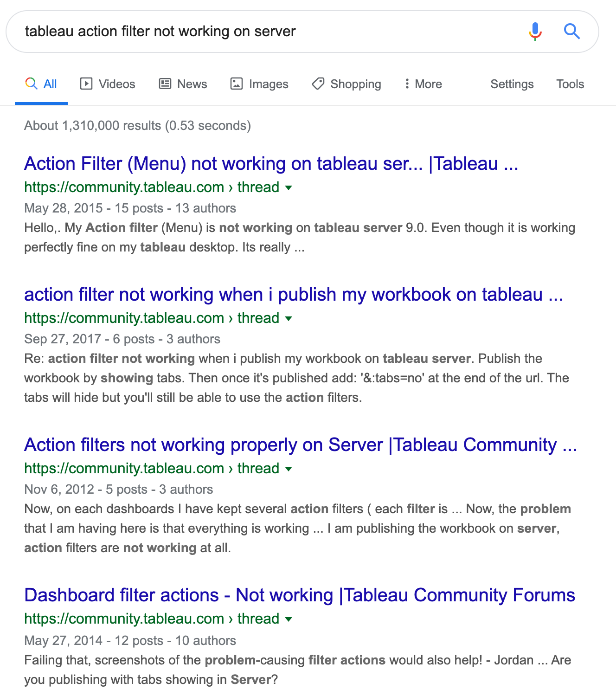The height and width of the screenshot is (696, 616).
Task: Open 'action filter not working when i publish' link
Action: click(294, 295)
